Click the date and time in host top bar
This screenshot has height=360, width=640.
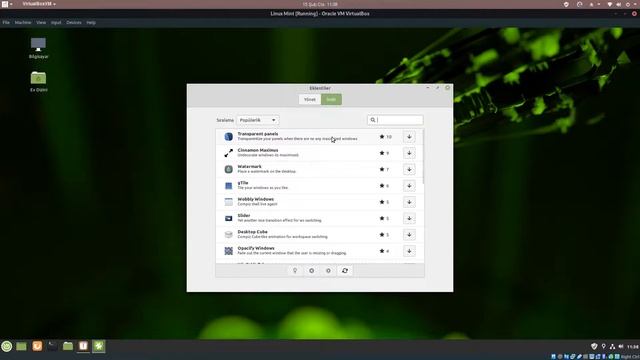320,4
